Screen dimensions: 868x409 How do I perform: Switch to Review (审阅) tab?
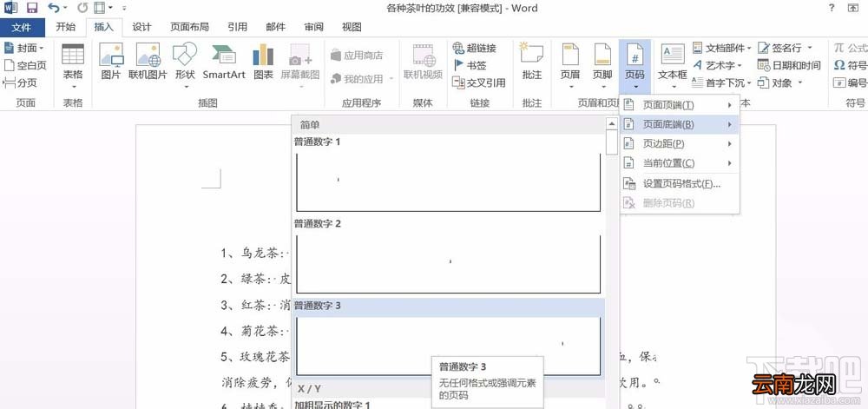(x=314, y=27)
